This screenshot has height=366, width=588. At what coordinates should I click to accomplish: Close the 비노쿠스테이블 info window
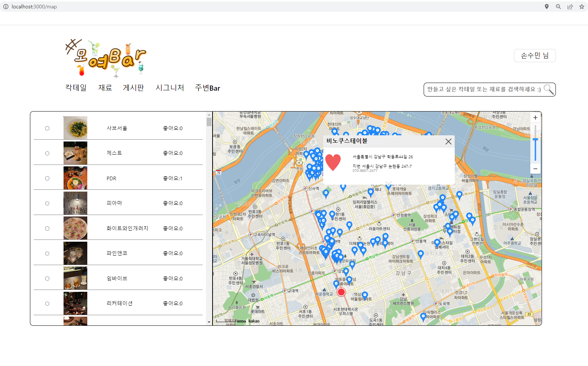tap(448, 142)
